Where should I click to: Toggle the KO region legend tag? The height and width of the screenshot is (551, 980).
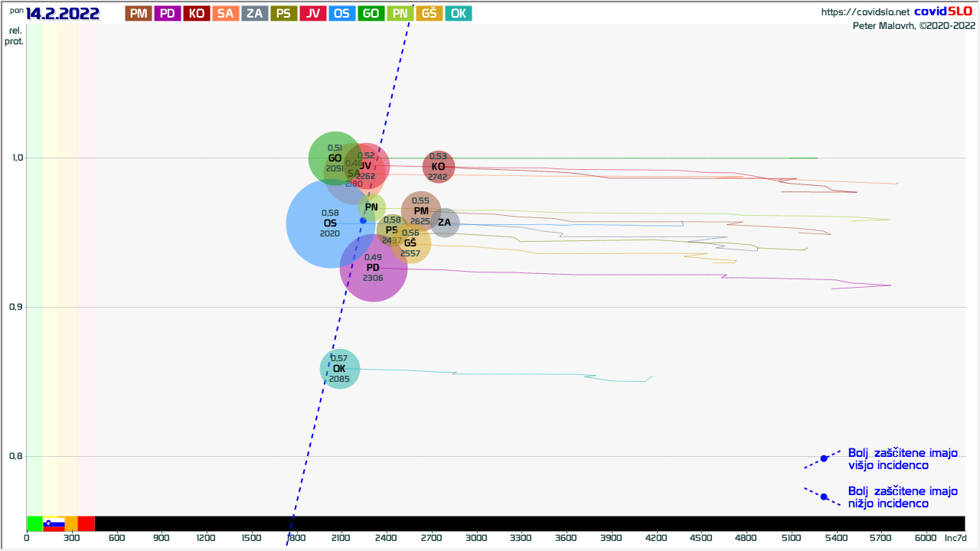point(197,13)
